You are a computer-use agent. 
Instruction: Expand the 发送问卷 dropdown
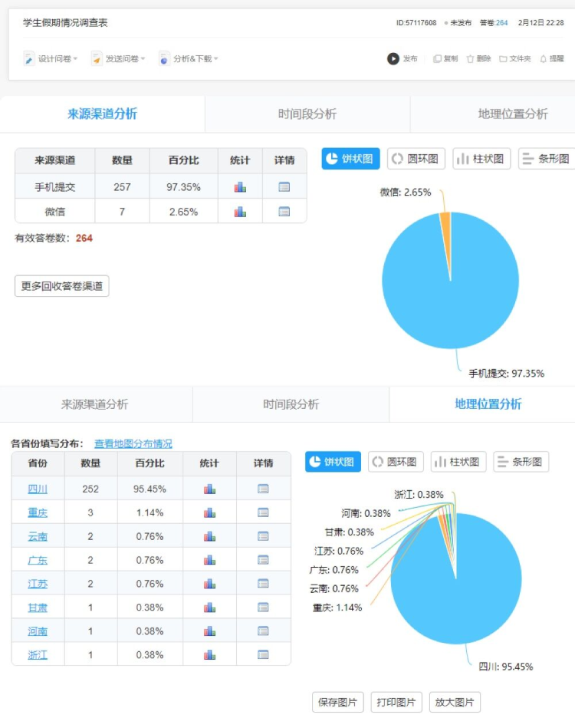(117, 58)
